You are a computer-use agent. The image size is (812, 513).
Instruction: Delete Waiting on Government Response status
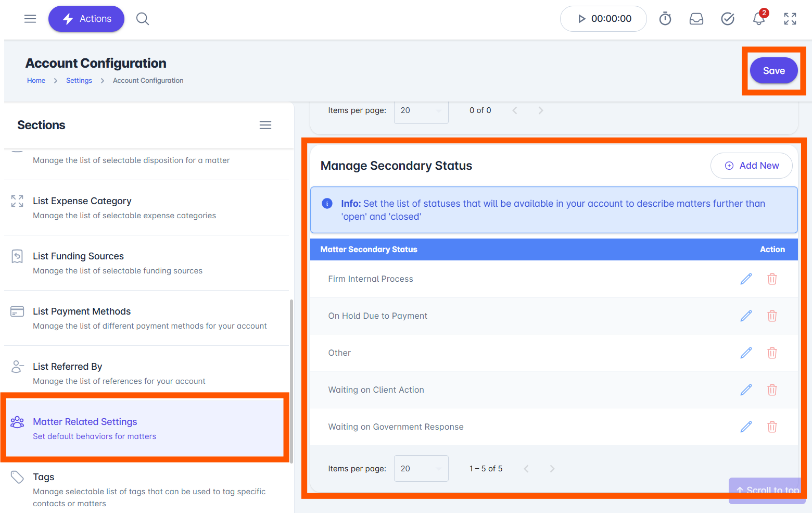(772, 427)
